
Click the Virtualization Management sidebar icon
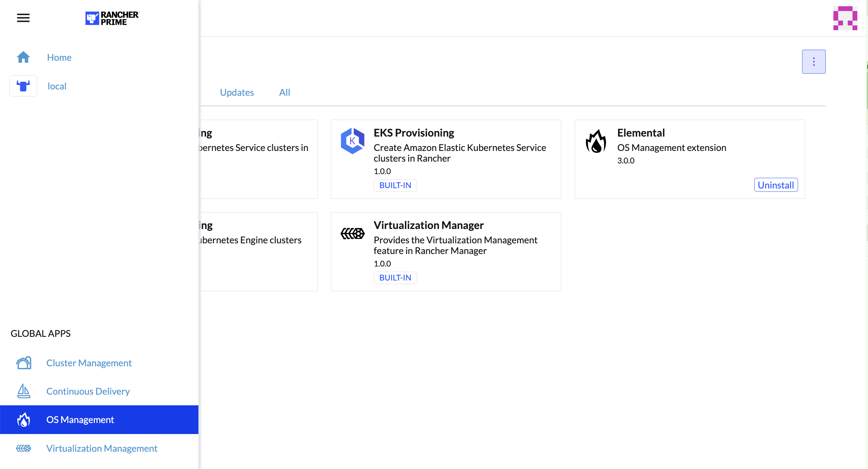(24, 448)
